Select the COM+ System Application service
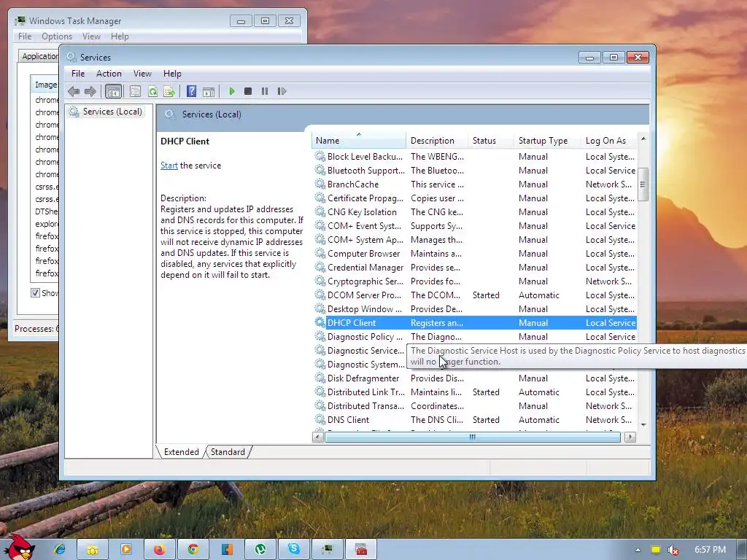This screenshot has width=747, height=560. [x=475, y=239]
